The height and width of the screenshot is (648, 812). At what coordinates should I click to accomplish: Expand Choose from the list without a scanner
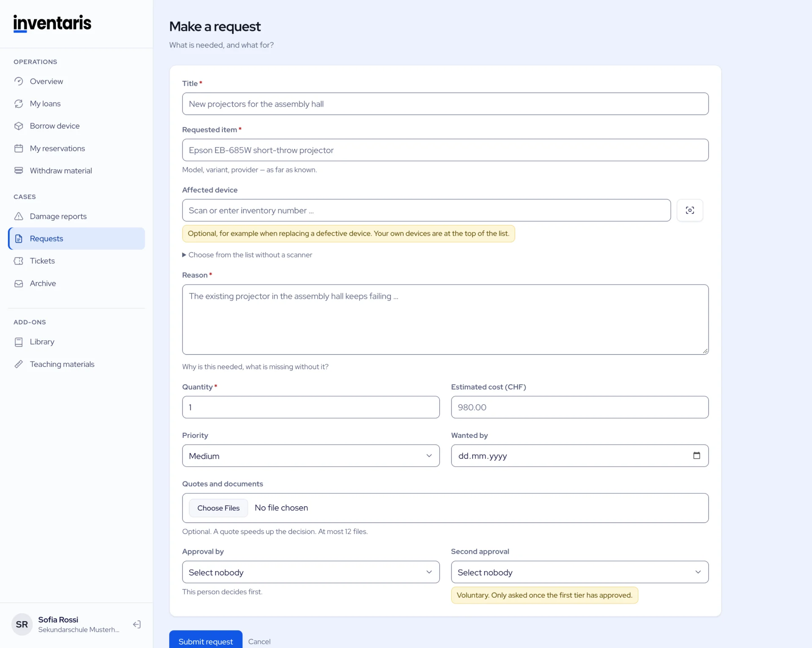tap(247, 255)
